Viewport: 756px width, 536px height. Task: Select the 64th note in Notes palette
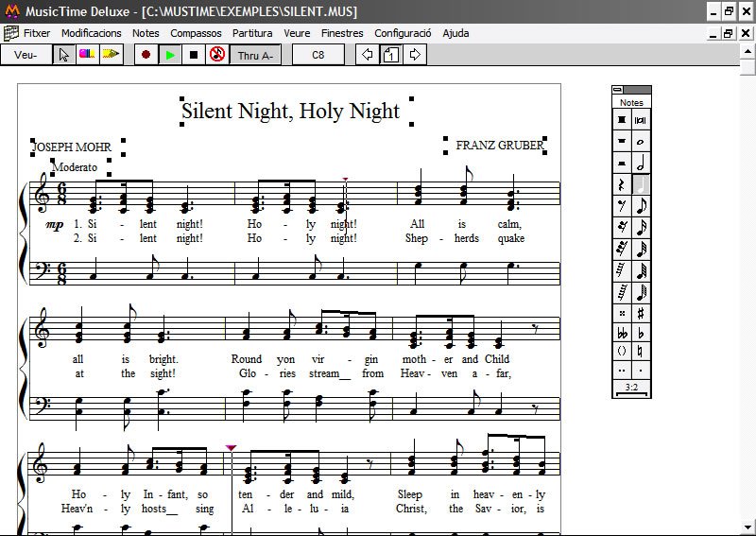pyautogui.click(x=641, y=270)
